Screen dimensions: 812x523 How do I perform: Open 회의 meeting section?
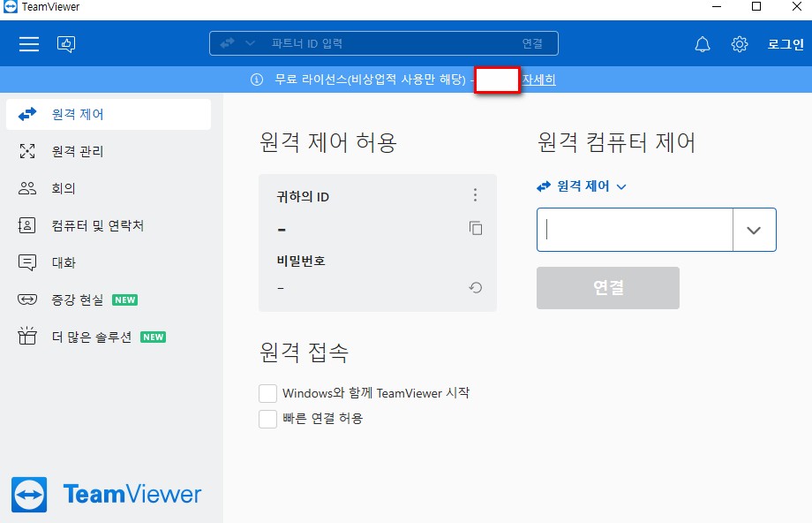coord(109,188)
